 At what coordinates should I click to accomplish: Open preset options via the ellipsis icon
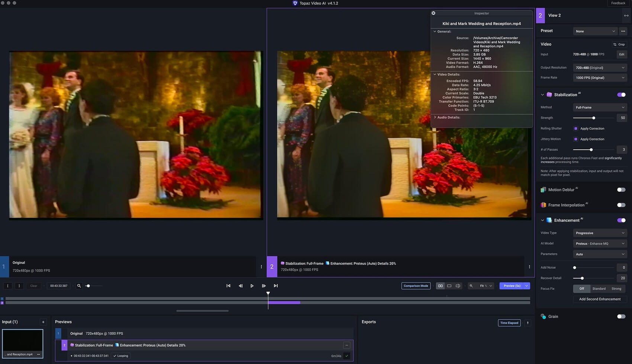(623, 31)
